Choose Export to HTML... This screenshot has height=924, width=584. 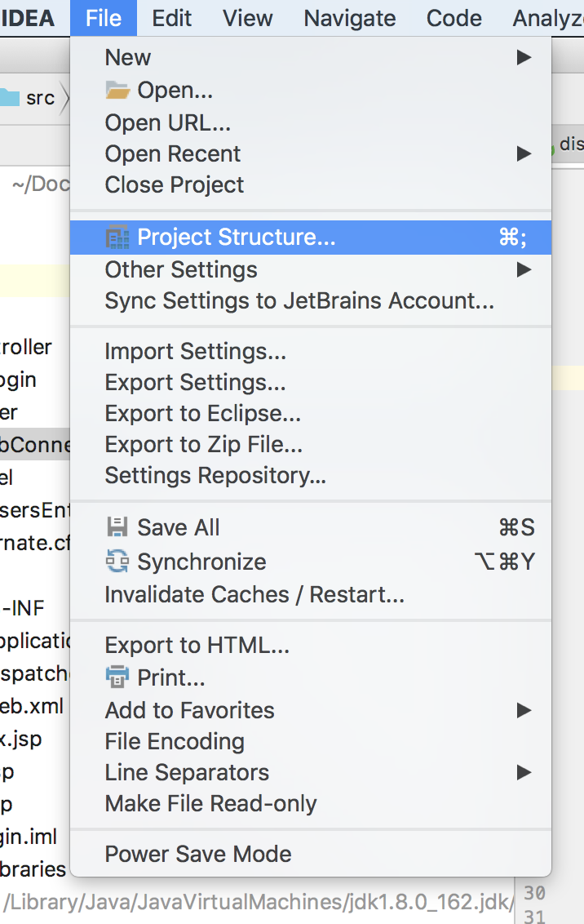click(x=310, y=646)
